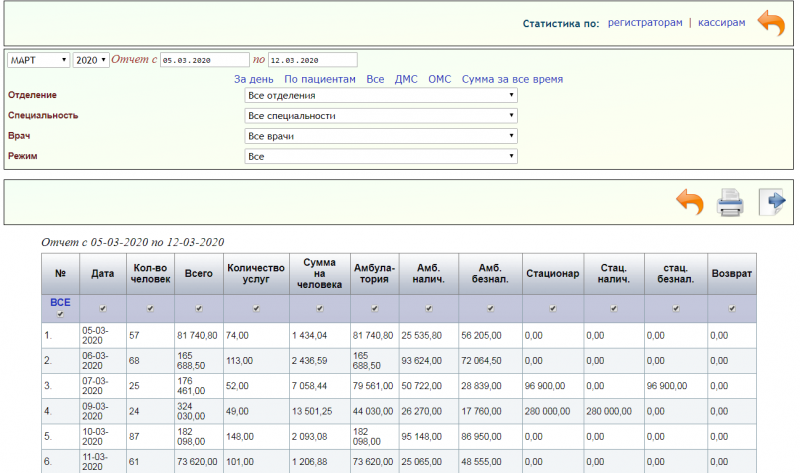This screenshot has width=800, height=473.
Task: Open the month dropdown showing МАРТ
Action: (x=38, y=60)
